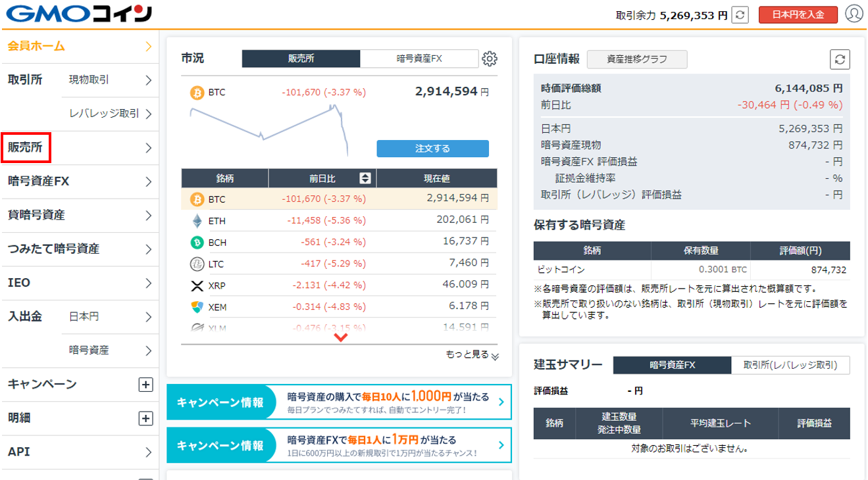Screen dimensions: 868x480
Task: Click the Ethereum icon in the ETH row
Action: (x=197, y=220)
